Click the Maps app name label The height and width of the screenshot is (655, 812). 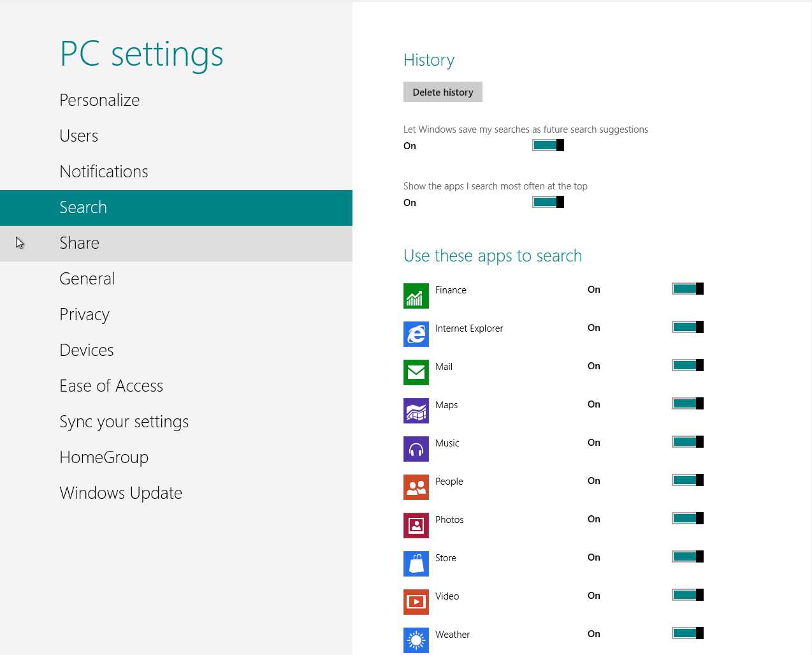[x=446, y=405]
